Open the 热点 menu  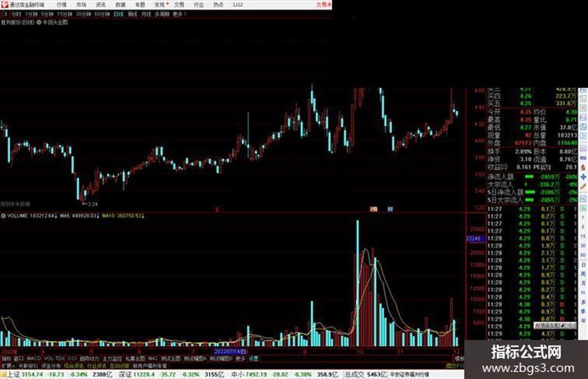click(218, 4)
